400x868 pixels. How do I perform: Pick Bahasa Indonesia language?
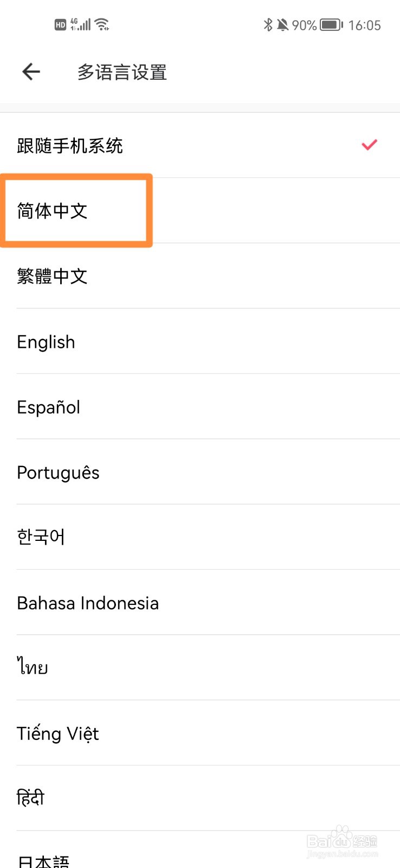(88, 603)
